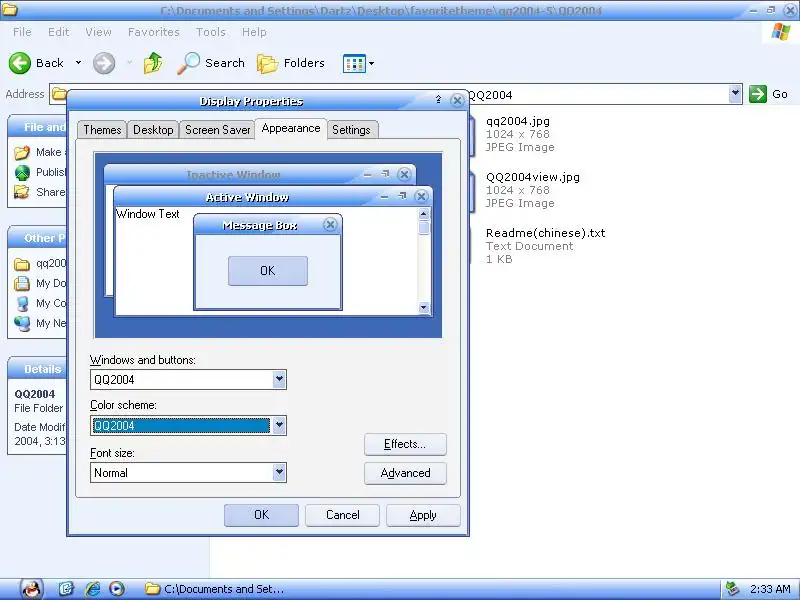Switch to the Settings tab

coord(352,130)
